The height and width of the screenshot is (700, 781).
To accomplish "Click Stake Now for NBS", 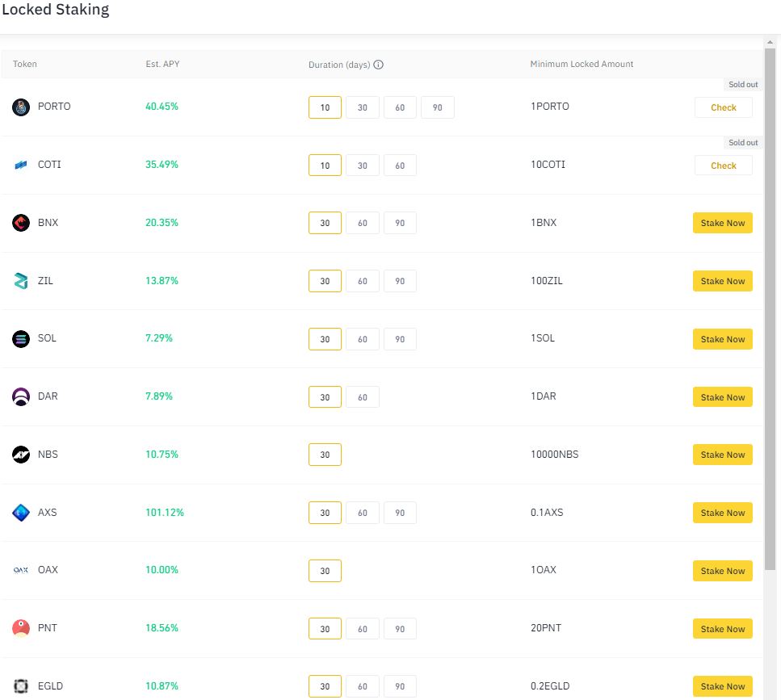I will pos(723,455).
